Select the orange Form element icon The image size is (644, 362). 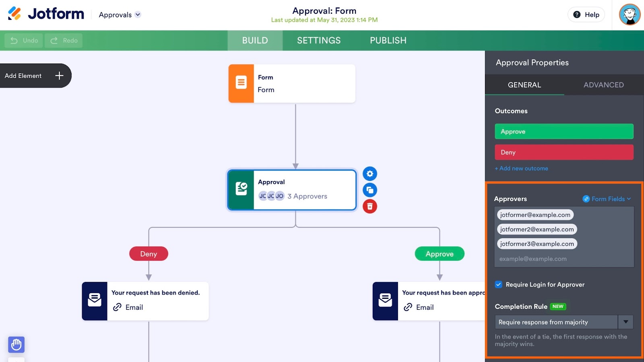(x=241, y=83)
